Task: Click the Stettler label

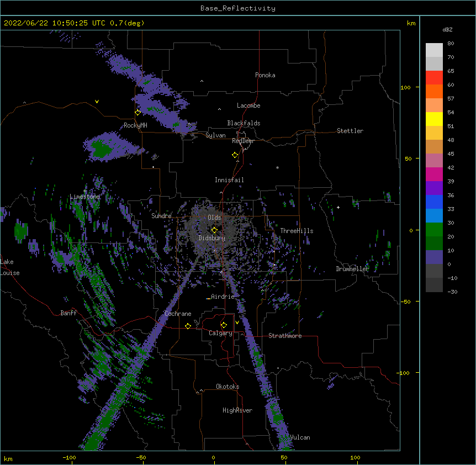Action: pos(350,131)
